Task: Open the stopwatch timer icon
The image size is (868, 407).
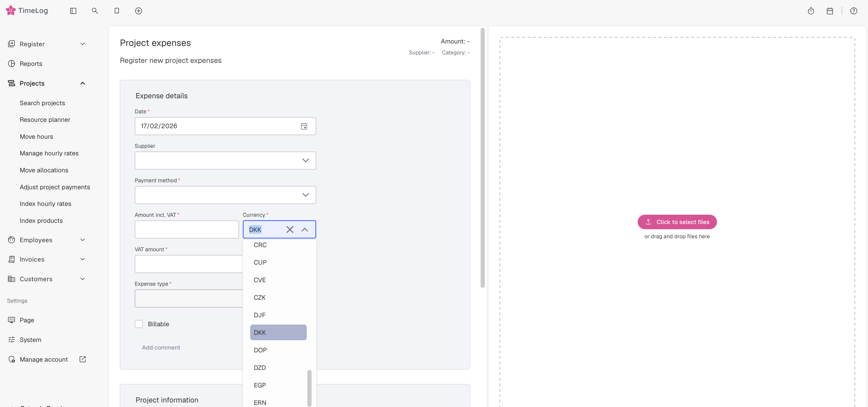Action: 811,11
